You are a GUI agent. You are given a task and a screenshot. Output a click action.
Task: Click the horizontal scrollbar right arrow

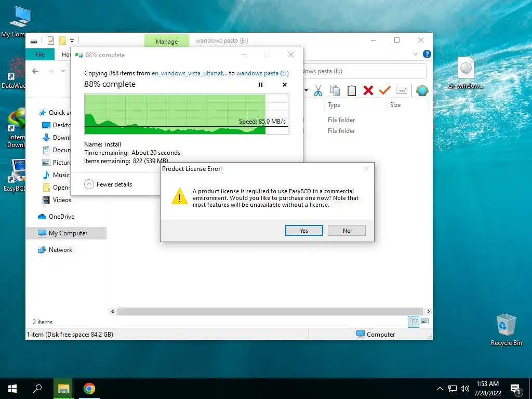(x=428, y=312)
